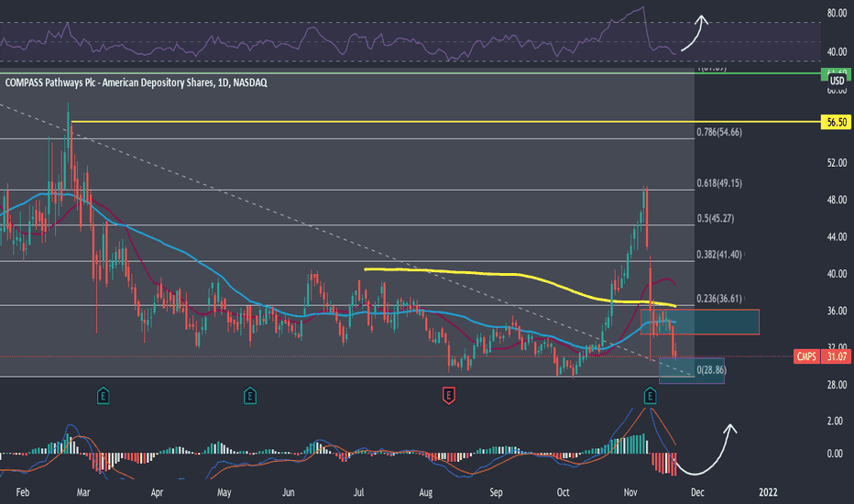Viewport: 854px width, 504px height.
Task: Click the 0.5(45.27) Fibonacci label
Action: tap(715, 218)
